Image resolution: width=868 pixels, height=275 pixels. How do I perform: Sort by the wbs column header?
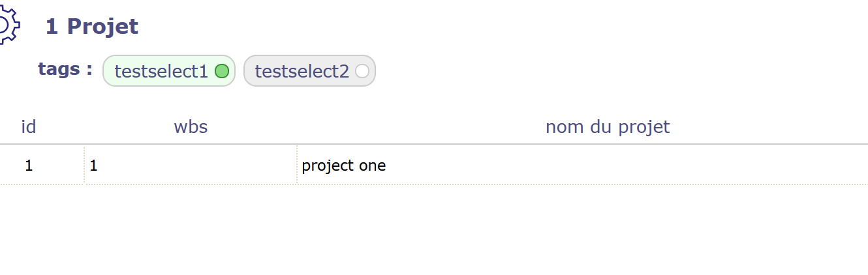coord(191,126)
